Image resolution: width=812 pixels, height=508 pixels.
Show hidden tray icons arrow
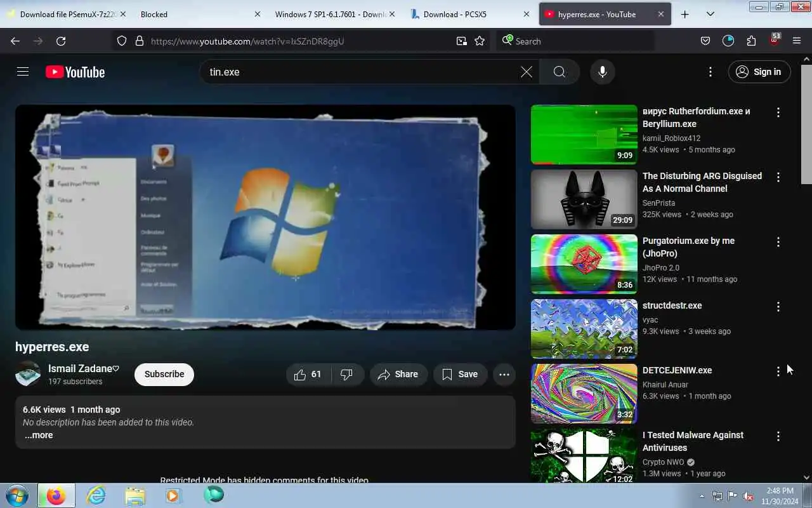point(702,496)
